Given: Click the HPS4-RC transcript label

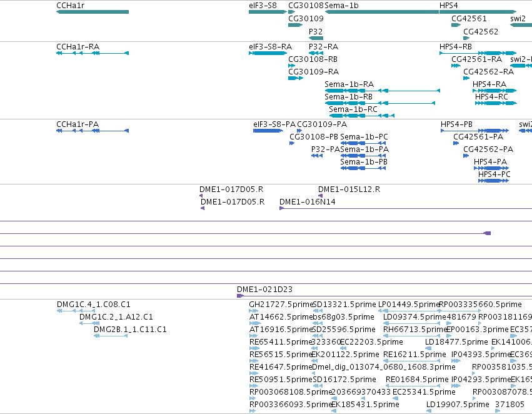Looking at the screenshot, I should point(491,97).
